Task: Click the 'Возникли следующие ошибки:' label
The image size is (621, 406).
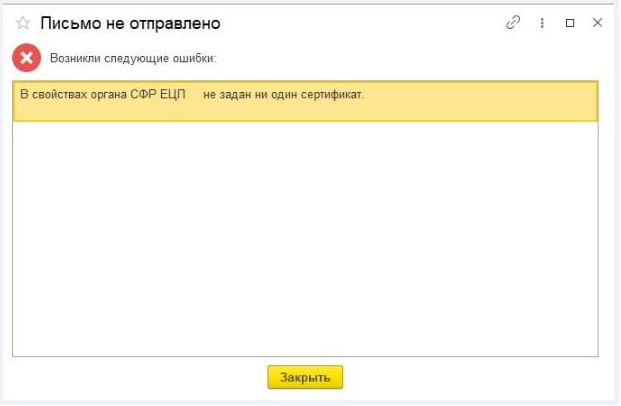Action: click(x=133, y=58)
